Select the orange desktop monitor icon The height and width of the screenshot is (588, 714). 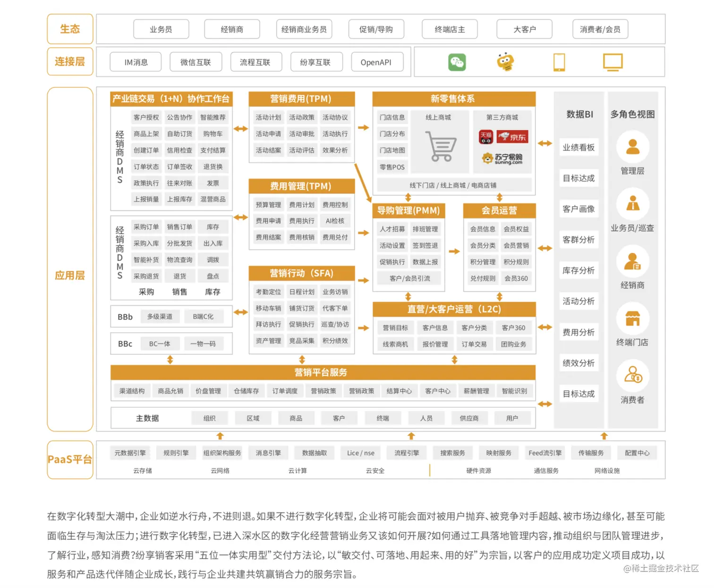tap(613, 62)
